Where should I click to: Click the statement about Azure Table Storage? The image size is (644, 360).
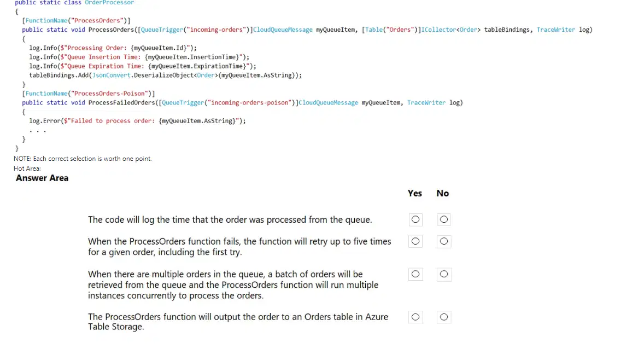coord(238,322)
